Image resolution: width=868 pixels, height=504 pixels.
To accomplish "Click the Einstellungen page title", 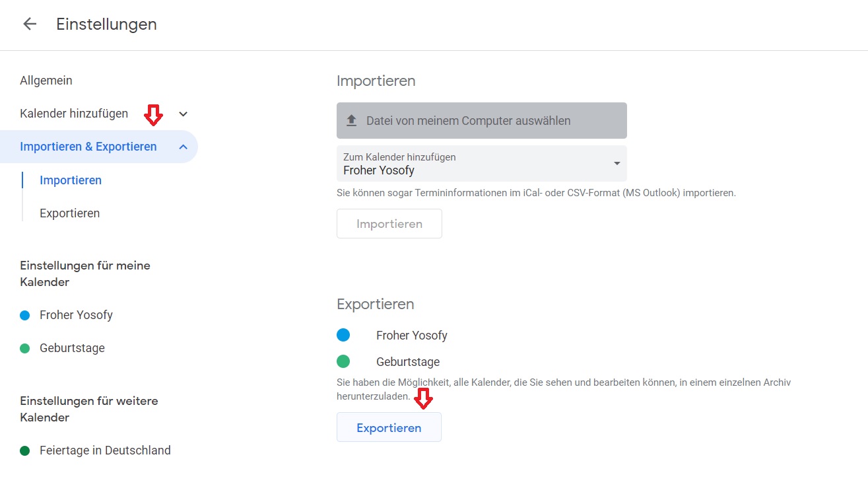I will click(106, 24).
